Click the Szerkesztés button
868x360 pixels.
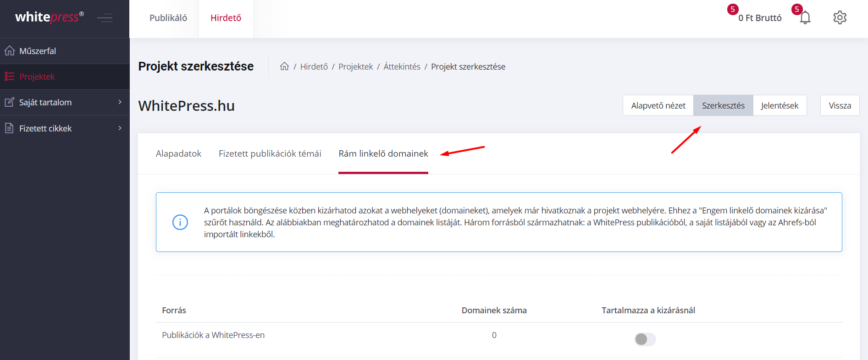(x=723, y=105)
